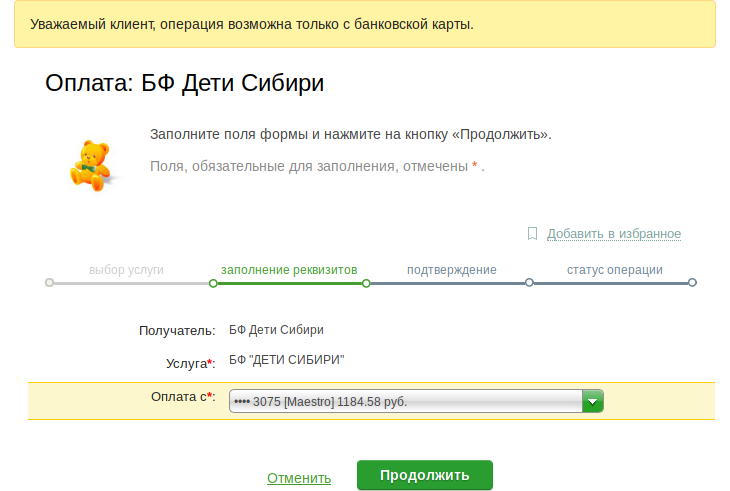Select the выбор услуги step
Viewport: 730px width, 491px height.
point(126,270)
